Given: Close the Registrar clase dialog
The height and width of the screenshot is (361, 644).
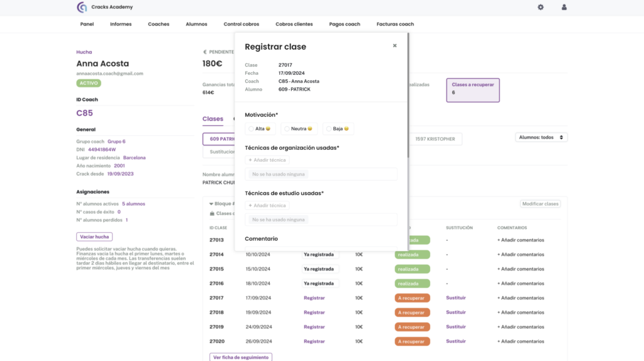Looking at the screenshot, I should [394, 46].
